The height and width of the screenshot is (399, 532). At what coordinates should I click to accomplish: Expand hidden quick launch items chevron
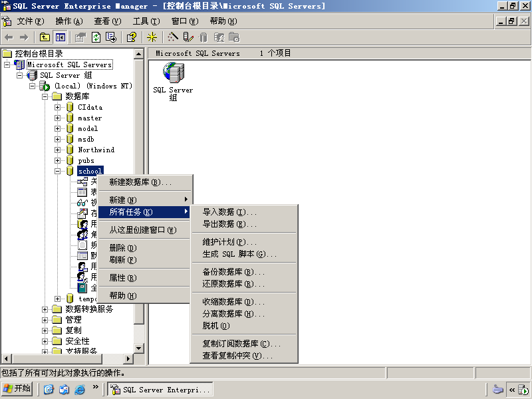coord(95,386)
